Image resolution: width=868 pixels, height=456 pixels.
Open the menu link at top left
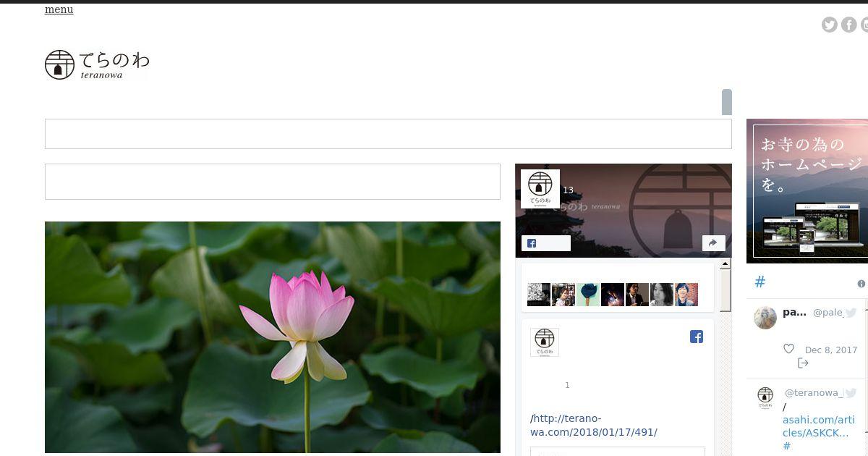(x=59, y=9)
